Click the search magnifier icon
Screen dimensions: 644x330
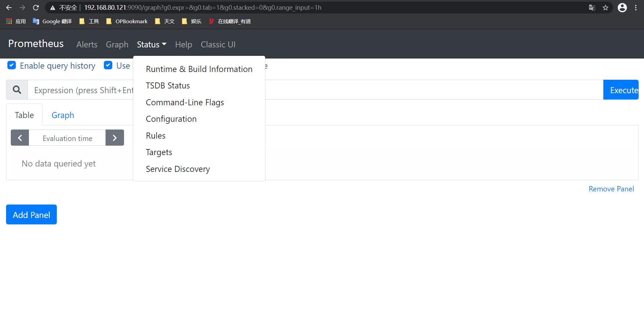pyautogui.click(x=17, y=89)
